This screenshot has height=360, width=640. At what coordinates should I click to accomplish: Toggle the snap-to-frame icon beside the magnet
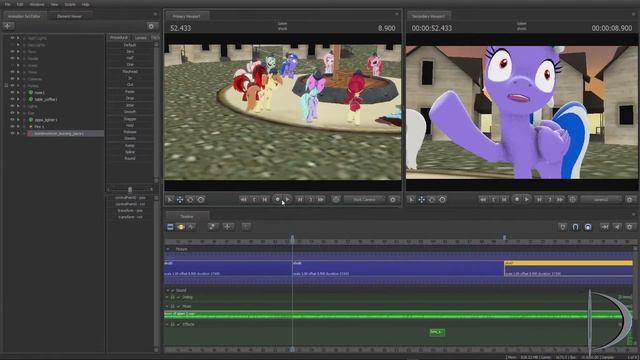point(588,227)
